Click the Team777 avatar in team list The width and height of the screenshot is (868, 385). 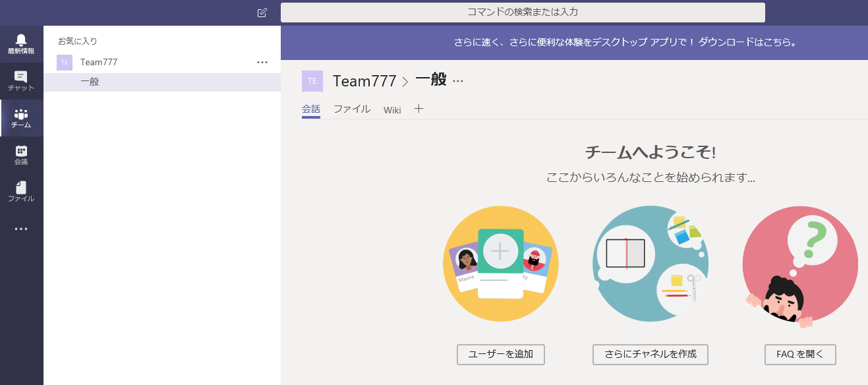65,62
